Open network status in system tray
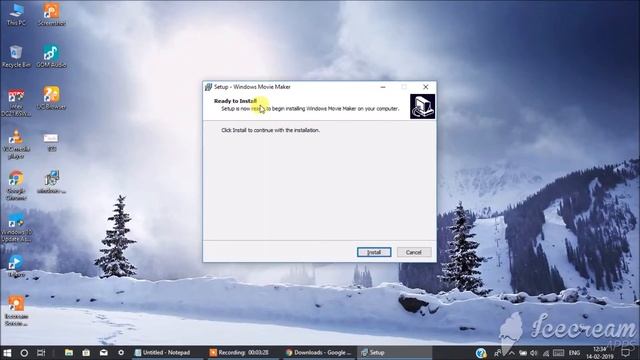 (546, 353)
